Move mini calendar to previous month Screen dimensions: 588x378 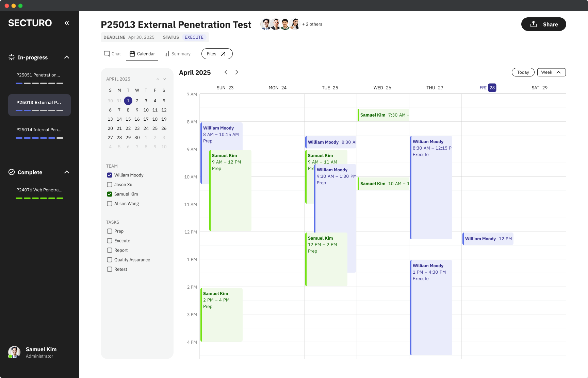[x=158, y=79]
